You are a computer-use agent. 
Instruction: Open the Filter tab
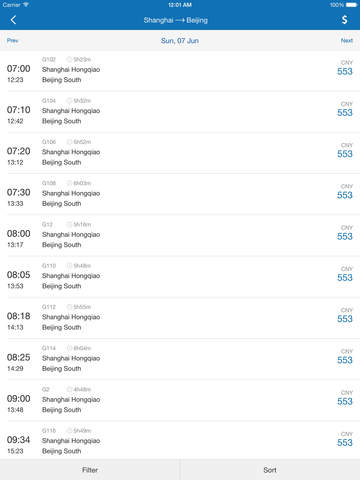tap(90, 470)
